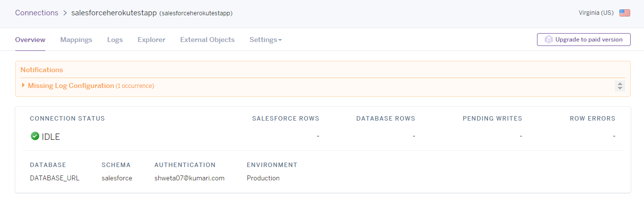Select the External Objects tab

pos(207,40)
